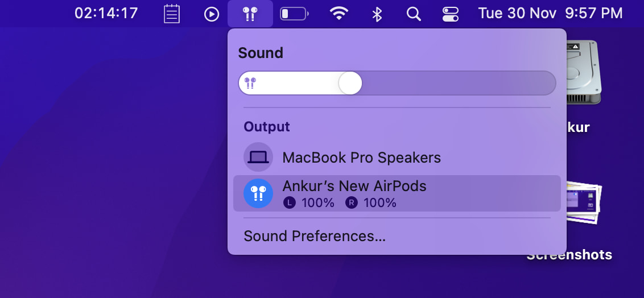644x298 pixels.
Task: Click the Output section label
Action: point(267,126)
